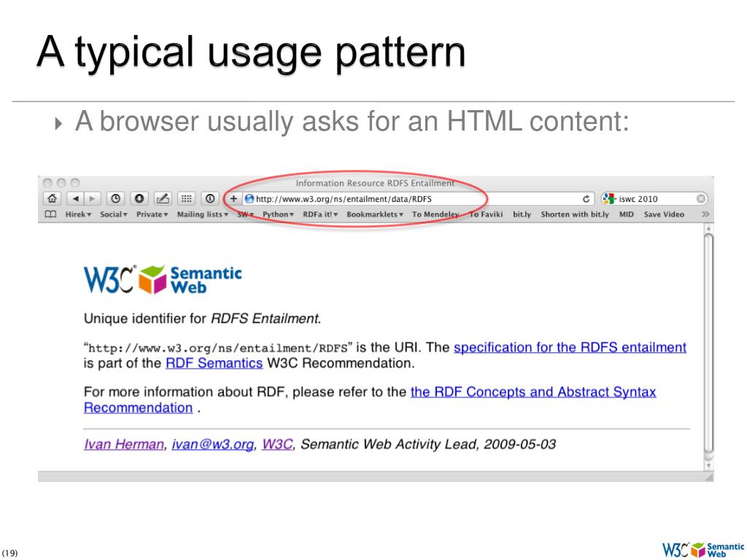Click the pencil edit icon in toolbar
This screenshot has width=747, height=560.
point(163,198)
